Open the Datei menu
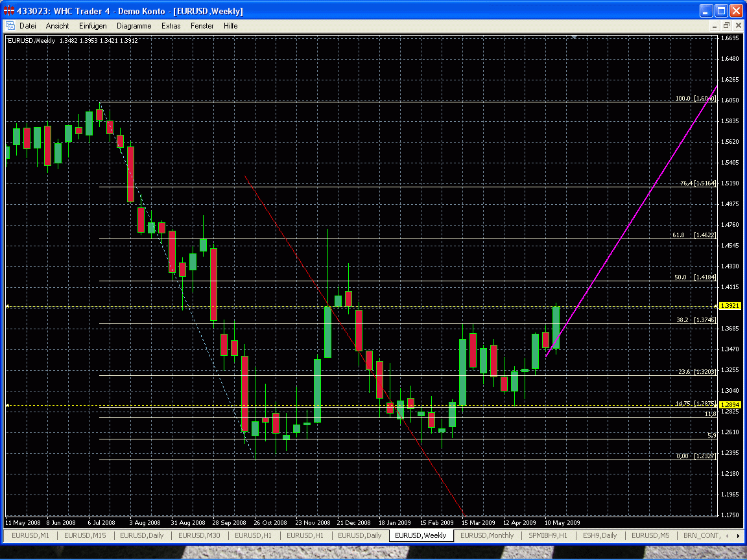747x560 pixels. pos(28,26)
